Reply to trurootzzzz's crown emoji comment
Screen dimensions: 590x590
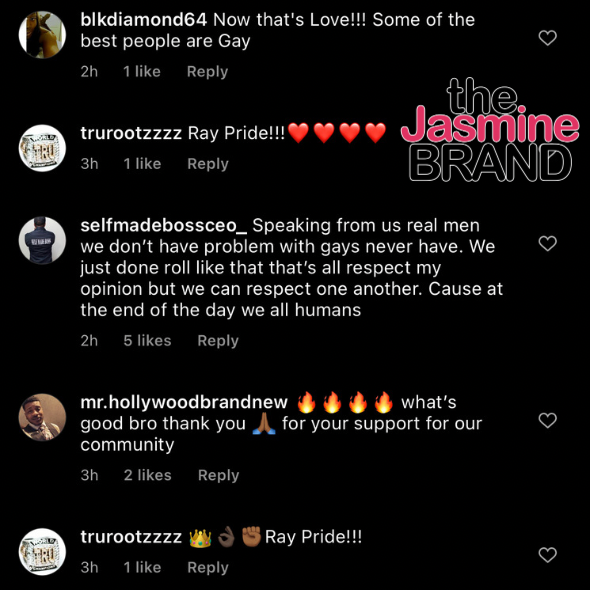click(x=208, y=567)
